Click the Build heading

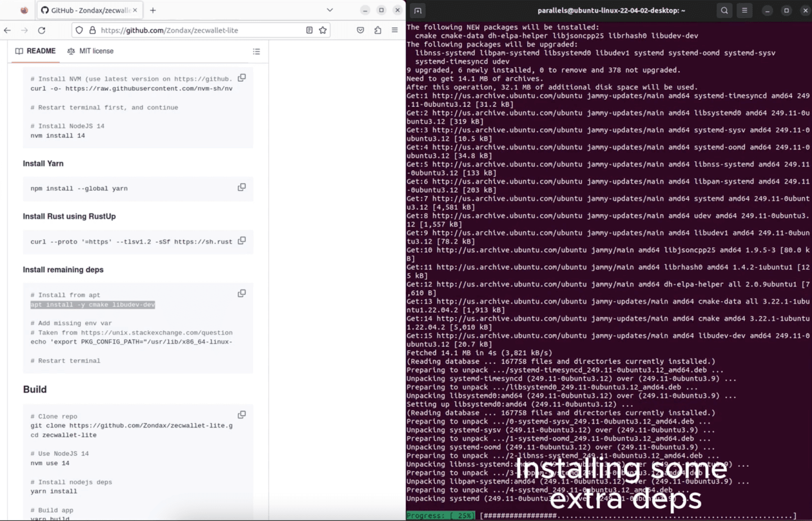[35, 390]
